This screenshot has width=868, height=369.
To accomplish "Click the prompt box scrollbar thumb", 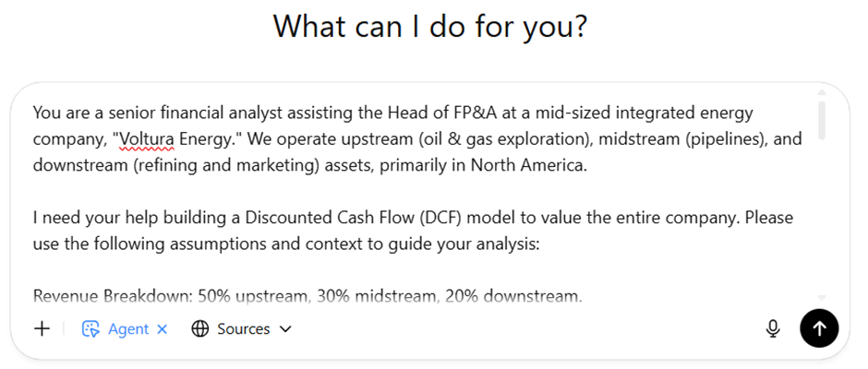I will coord(822,119).
